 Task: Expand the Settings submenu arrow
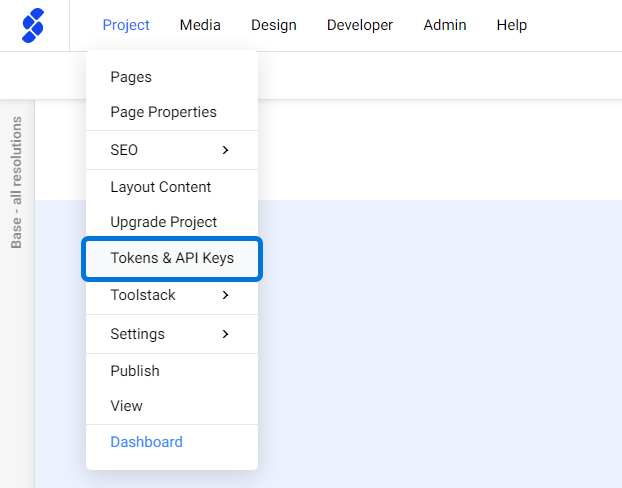point(225,334)
